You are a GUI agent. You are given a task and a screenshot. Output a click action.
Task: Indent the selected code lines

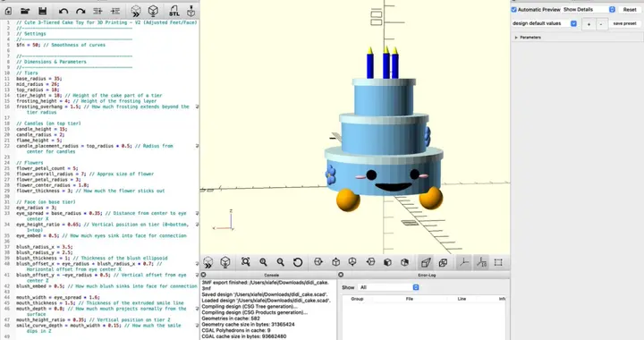click(115, 11)
